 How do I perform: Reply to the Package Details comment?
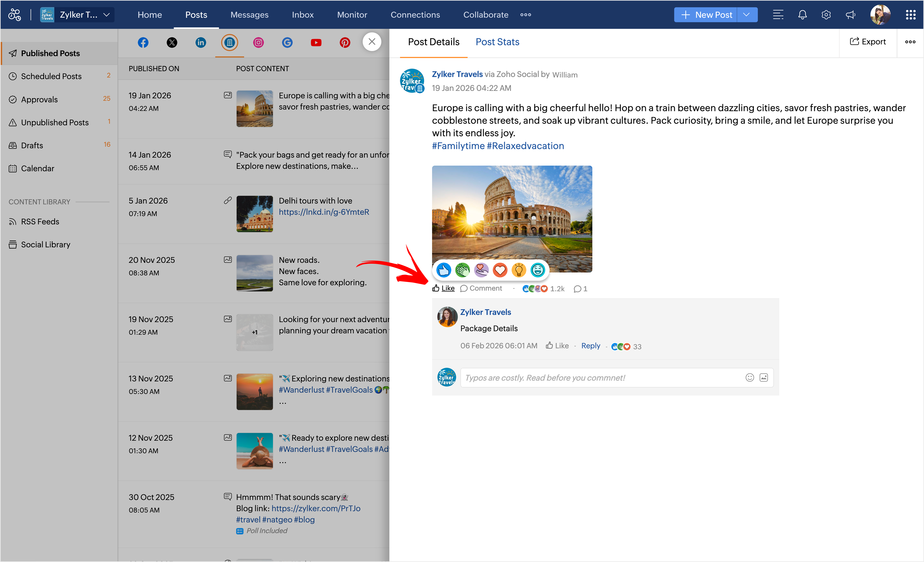(x=590, y=346)
